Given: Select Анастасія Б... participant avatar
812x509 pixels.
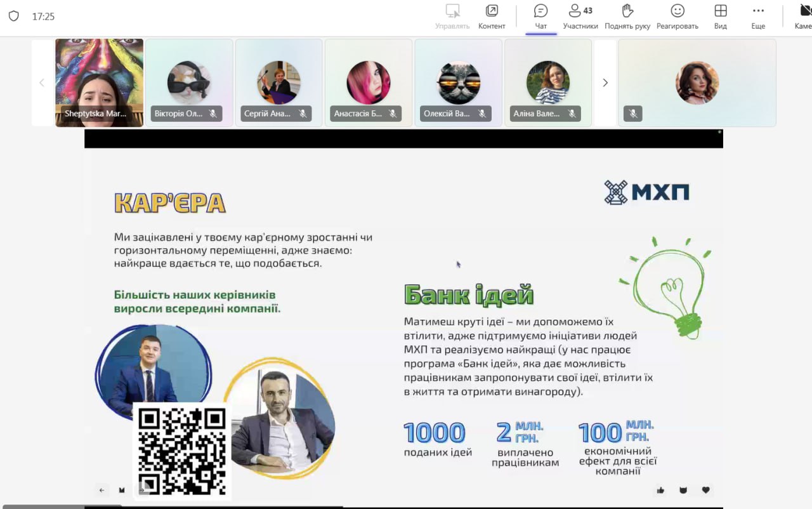Looking at the screenshot, I should (x=368, y=83).
